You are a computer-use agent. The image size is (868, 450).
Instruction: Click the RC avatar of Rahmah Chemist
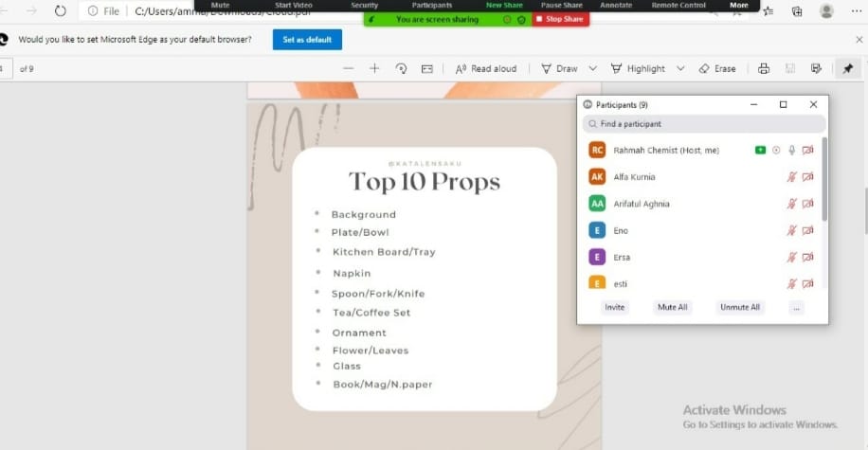[597, 150]
